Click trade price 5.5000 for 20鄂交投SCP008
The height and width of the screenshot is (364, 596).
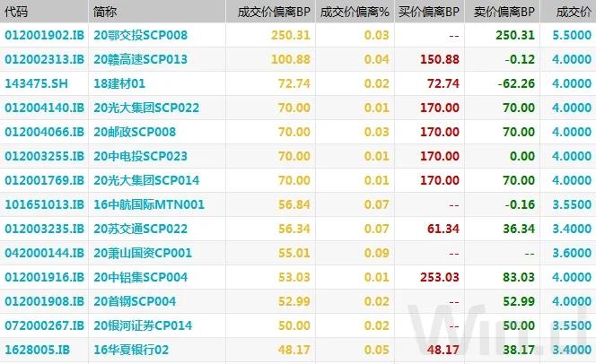tap(572, 35)
